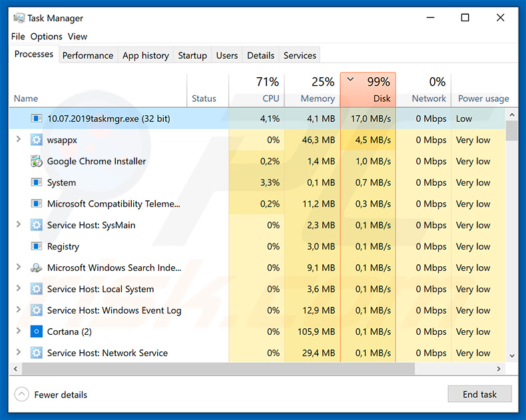Click the Fewer details circle arrow icon
Image resolution: width=526 pixels, height=420 pixels.
click(x=22, y=394)
